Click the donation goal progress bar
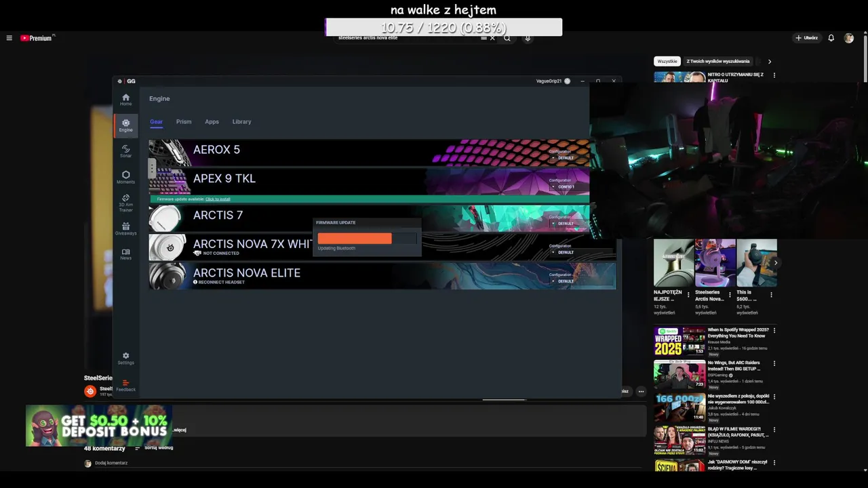 tap(443, 28)
